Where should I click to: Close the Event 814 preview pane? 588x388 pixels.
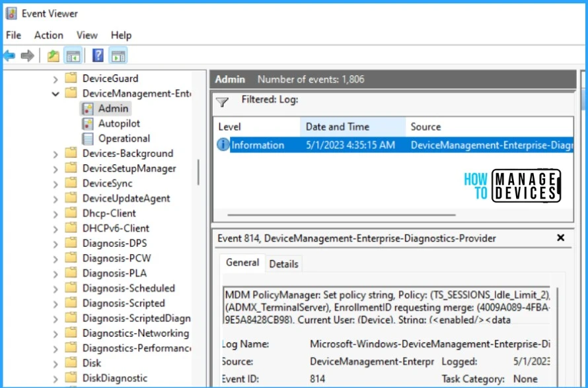(561, 238)
